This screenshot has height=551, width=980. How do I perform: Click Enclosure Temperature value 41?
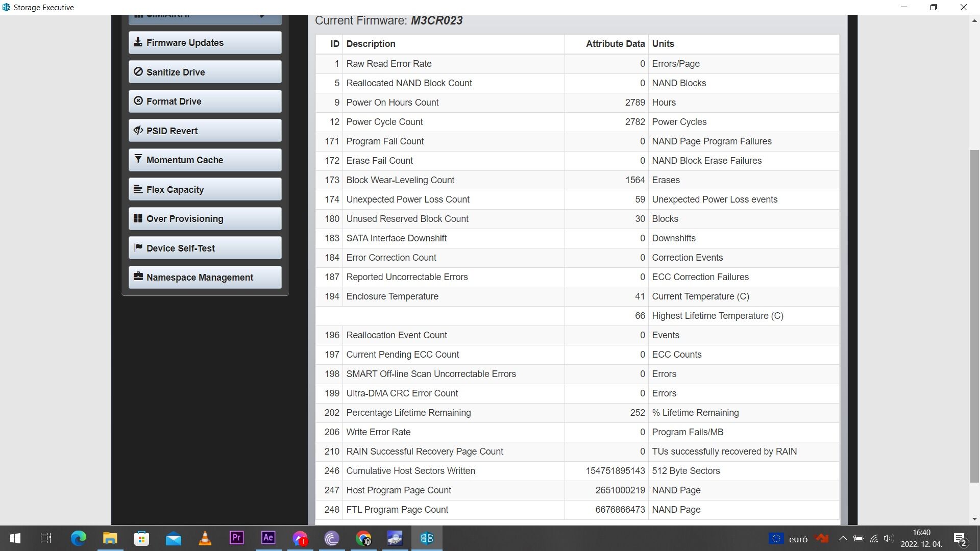pyautogui.click(x=640, y=296)
